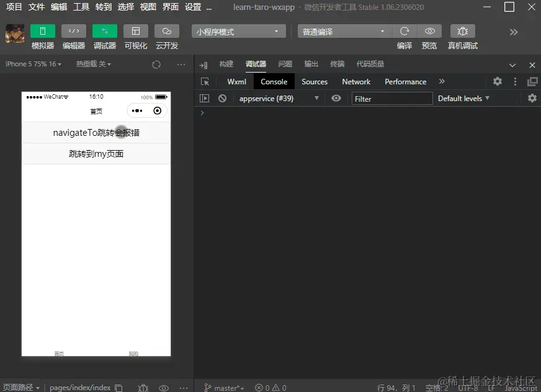Open DevTools settings gear

498,81
